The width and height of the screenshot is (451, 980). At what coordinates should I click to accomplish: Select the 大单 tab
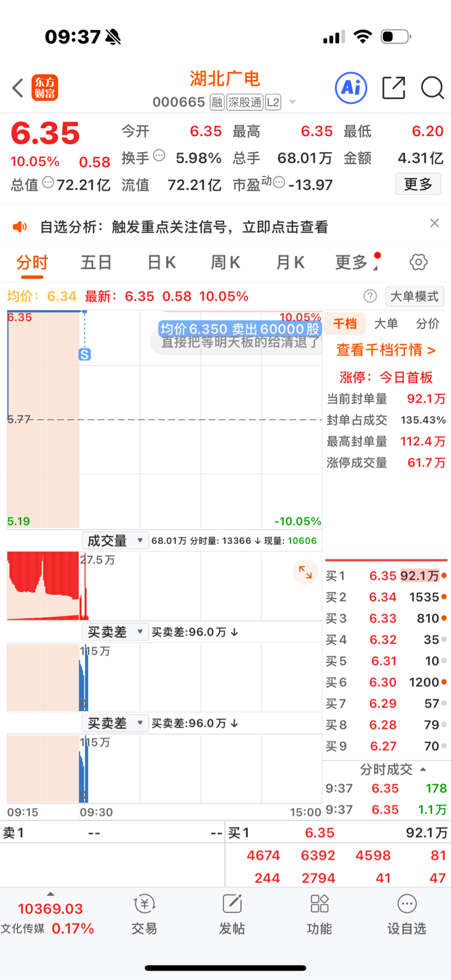(386, 323)
